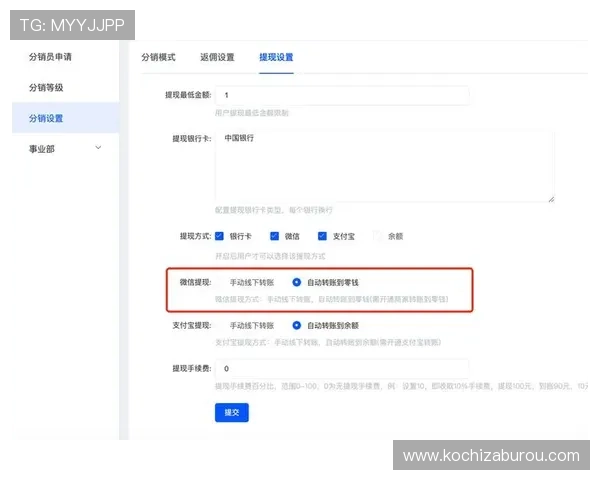Check the 余额 withdrawal method checkbox
600x480 pixels.
[x=378, y=236]
